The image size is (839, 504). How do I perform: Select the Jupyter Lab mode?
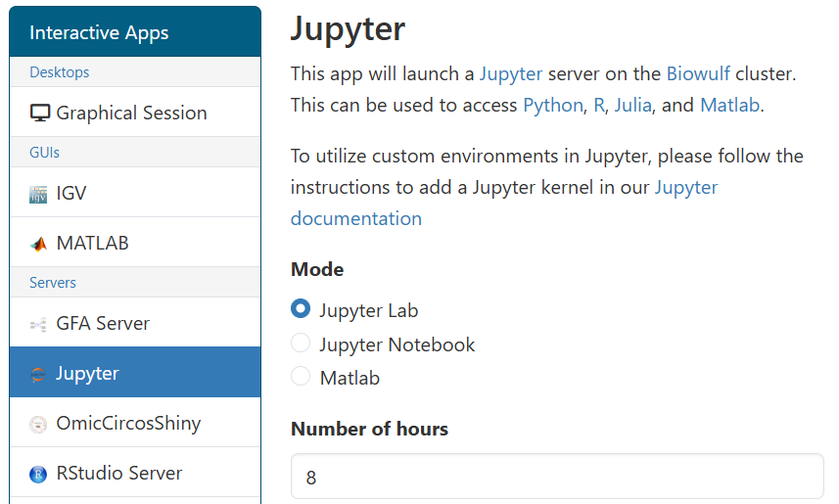point(302,310)
